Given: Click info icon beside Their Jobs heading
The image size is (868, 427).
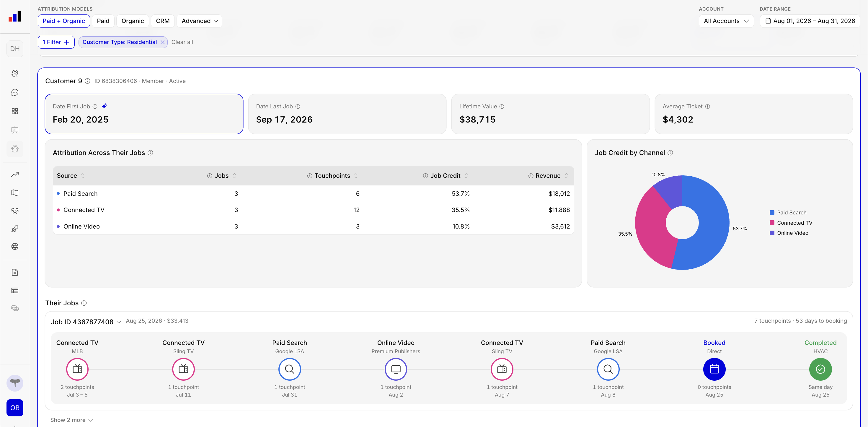Looking at the screenshot, I should [84, 303].
